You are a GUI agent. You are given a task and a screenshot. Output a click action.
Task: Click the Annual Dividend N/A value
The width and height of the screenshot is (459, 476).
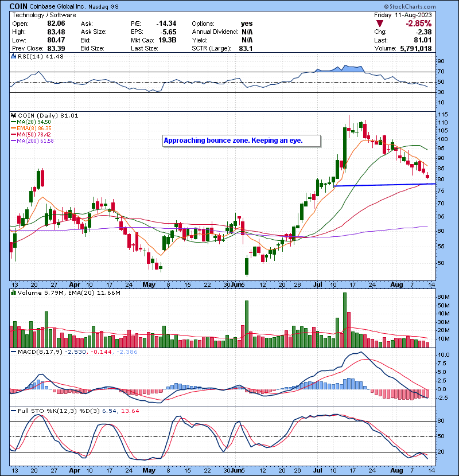[247, 32]
